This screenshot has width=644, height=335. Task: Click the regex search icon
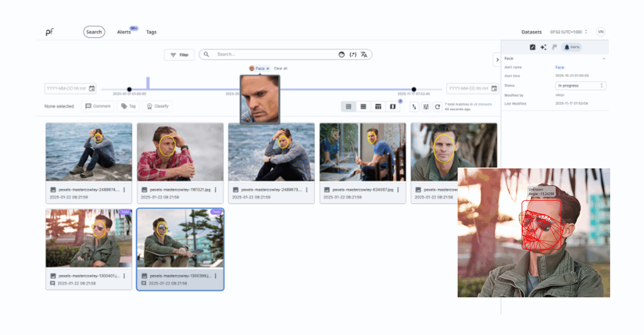(x=353, y=54)
